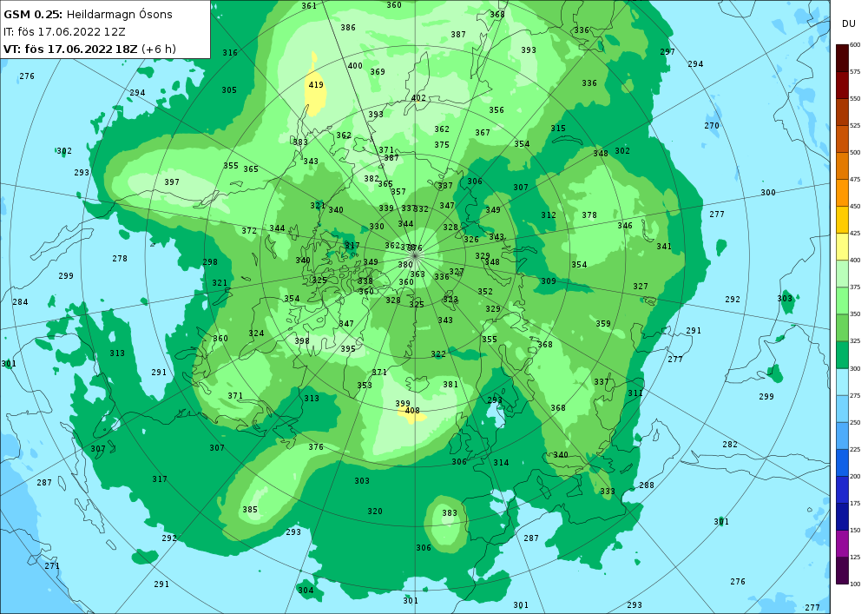Click the ozone value '385'
Screen dimensions: 868x614
[x=250, y=510]
